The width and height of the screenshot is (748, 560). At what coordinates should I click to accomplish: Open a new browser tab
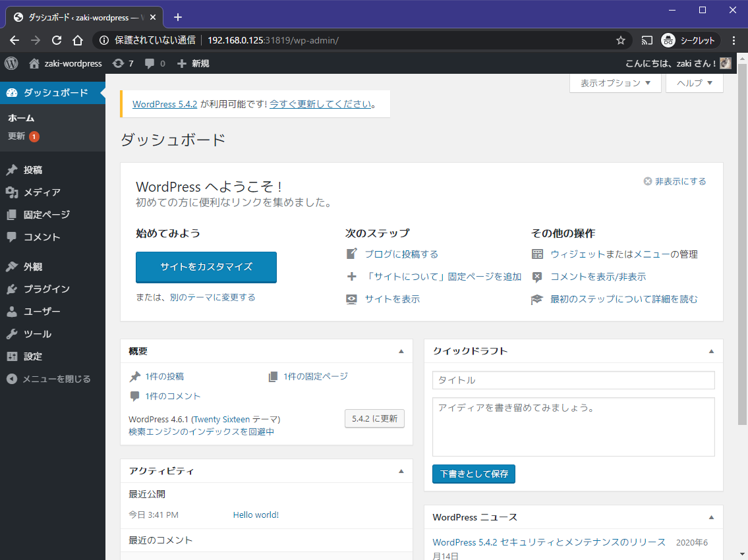click(178, 17)
